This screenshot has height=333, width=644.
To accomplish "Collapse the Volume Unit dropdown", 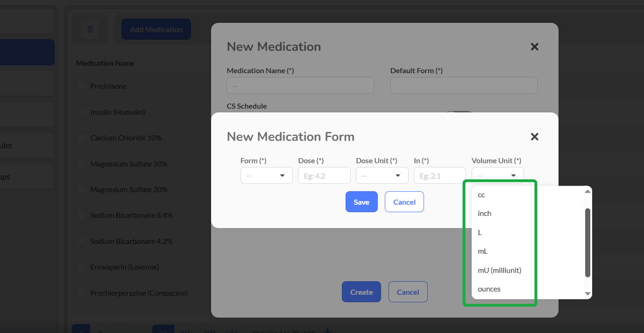I will coord(497,175).
